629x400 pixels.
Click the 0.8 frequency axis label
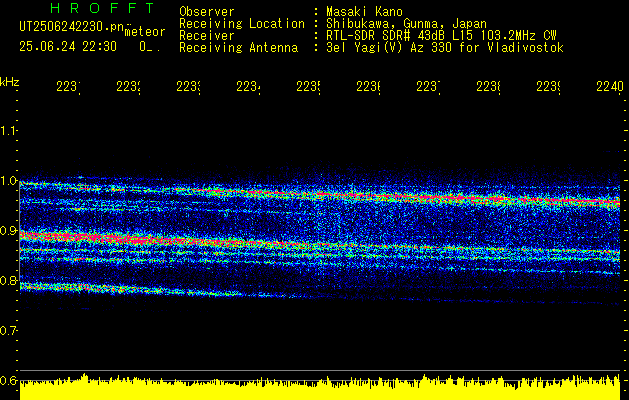[8, 281]
